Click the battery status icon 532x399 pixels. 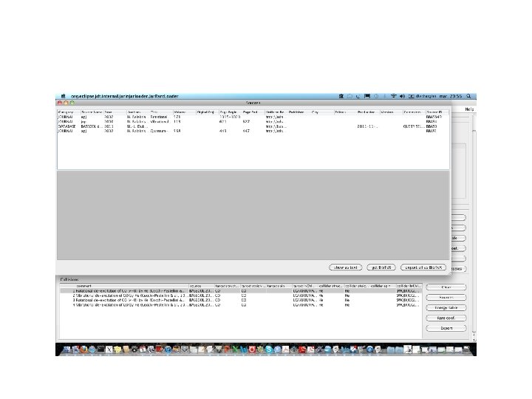411,96
